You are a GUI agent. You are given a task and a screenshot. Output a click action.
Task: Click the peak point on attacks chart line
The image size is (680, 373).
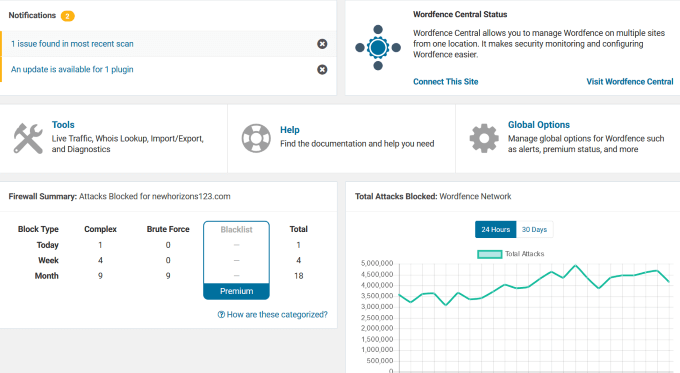[x=575, y=265]
